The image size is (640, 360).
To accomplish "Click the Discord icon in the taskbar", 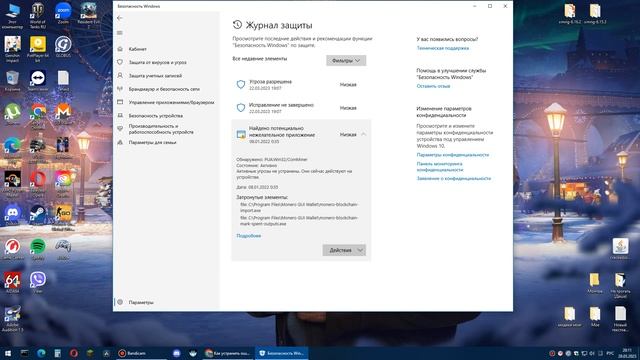I will pyautogui.click(x=177, y=353).
